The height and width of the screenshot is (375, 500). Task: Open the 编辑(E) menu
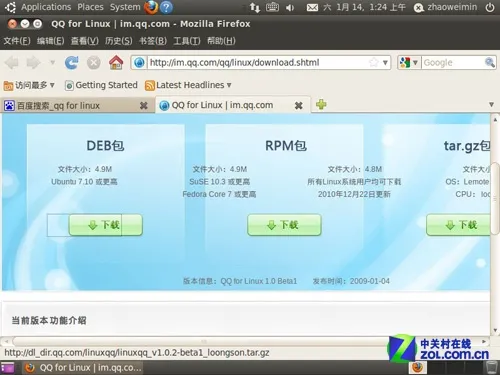click(x=51, y=41)
